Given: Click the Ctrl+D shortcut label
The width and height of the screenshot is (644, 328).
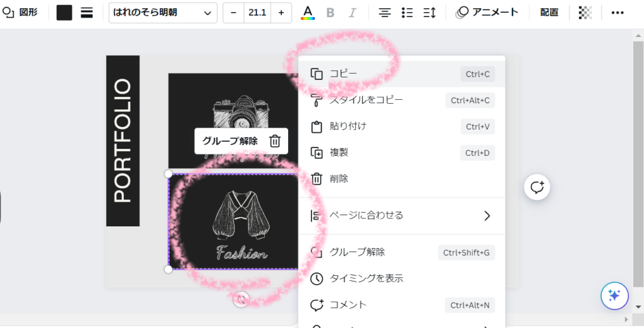Looking at the screenshot, I should [x=477, y=153].
